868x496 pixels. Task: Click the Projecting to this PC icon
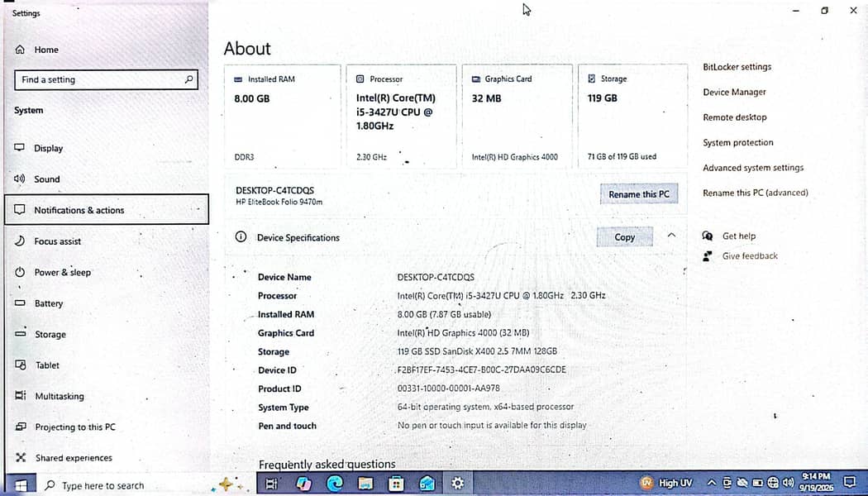pos(21,427)
